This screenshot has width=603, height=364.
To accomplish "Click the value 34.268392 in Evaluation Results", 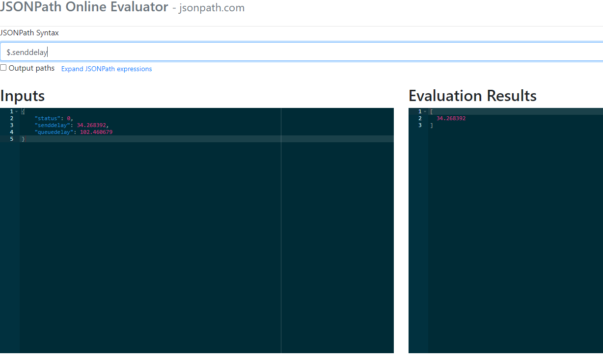I will coord(451,118).
